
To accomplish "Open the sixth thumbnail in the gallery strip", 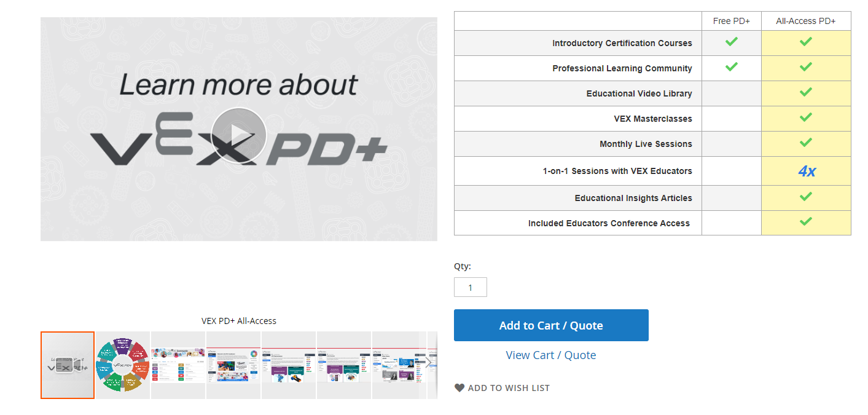I will 344,365.
